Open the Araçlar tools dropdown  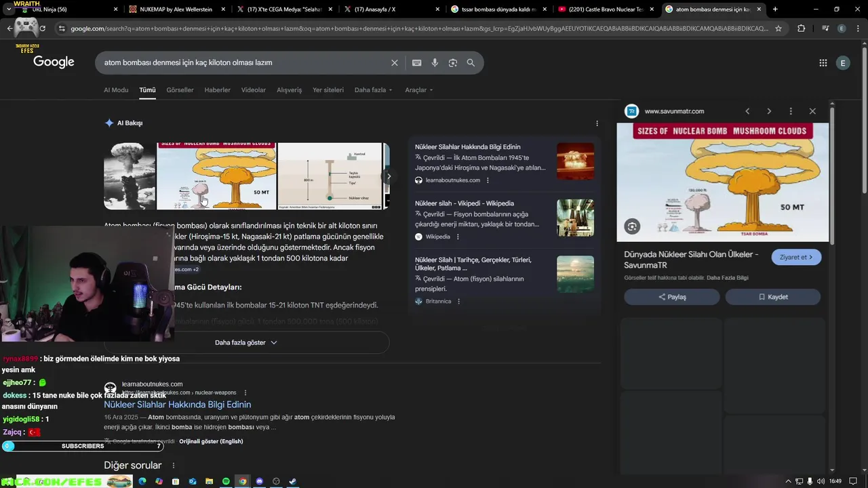(x=418, y=90)
